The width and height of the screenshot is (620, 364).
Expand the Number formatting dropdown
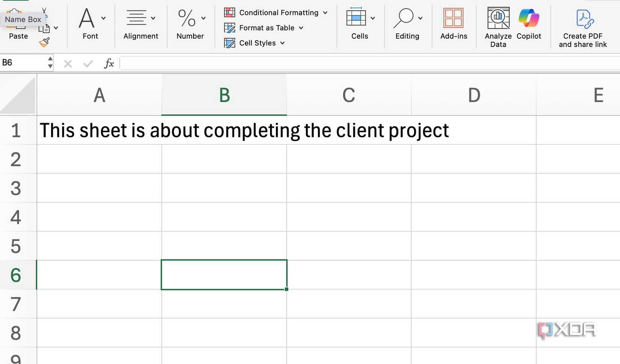[203, 18]
